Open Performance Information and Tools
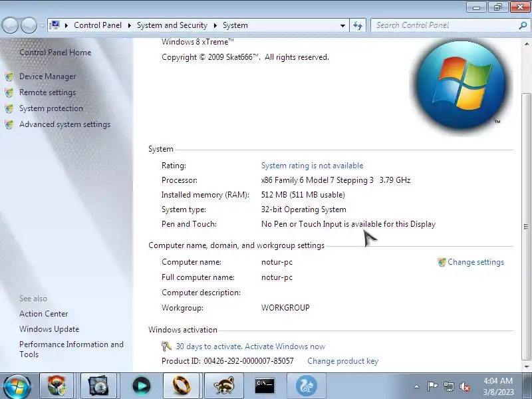The image size is (532, 399). click(x=71, y=349)
